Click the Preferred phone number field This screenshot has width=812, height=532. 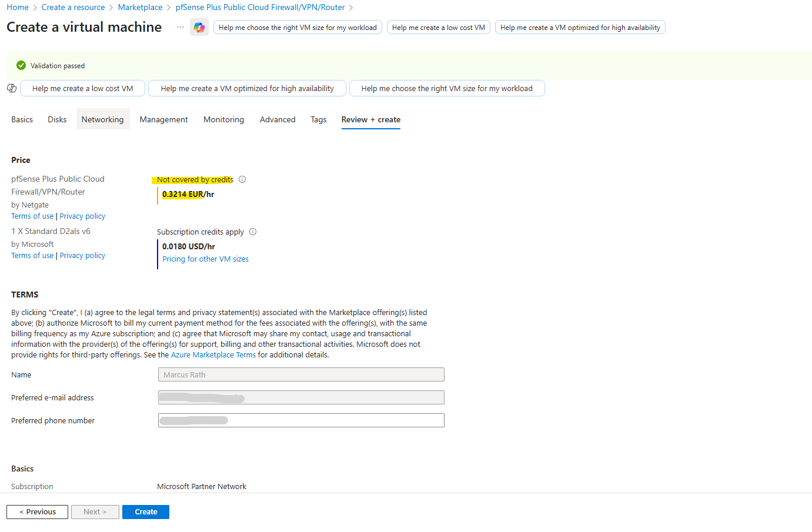click(301, 420)
